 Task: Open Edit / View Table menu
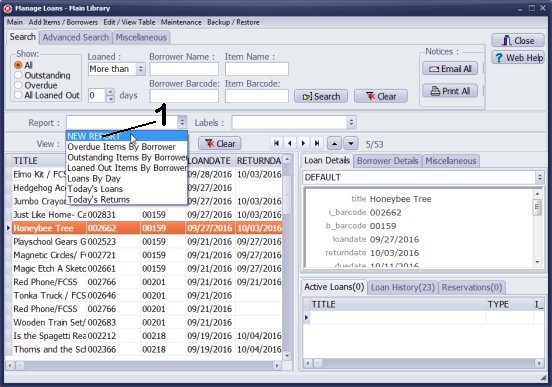(x=129, y=22)
